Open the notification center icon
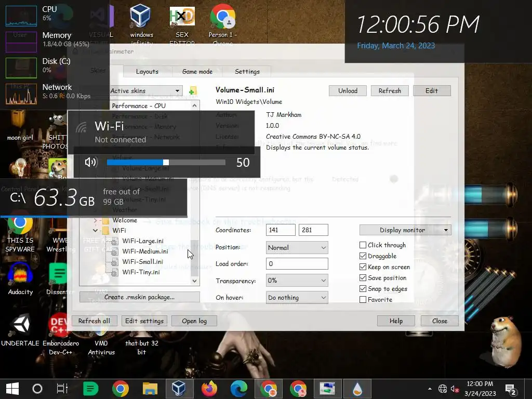The height and width of the screenshot is (399, 532). pyautogui.click(x=510, y=389)
